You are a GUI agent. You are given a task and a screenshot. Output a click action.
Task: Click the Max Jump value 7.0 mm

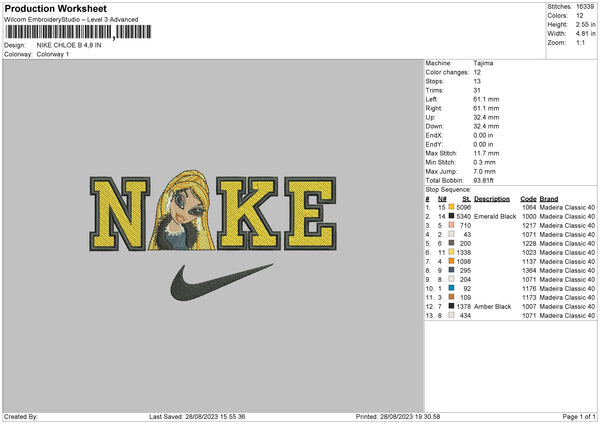[x=484, y=171]
